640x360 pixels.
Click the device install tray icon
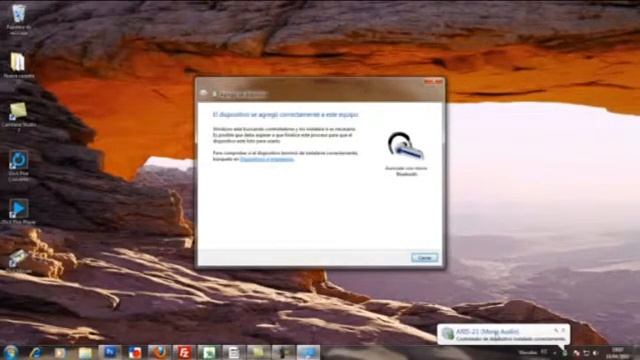point(564,353)
